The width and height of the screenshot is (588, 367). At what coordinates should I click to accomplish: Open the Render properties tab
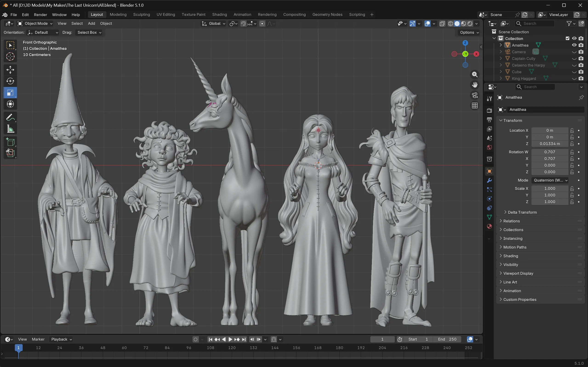point(489,110)
